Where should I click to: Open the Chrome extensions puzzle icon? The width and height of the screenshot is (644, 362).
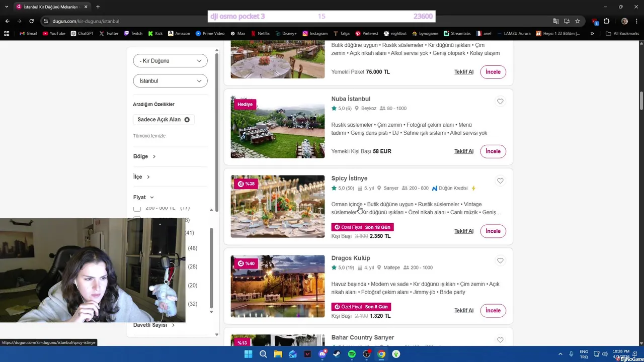pos(606,21)
